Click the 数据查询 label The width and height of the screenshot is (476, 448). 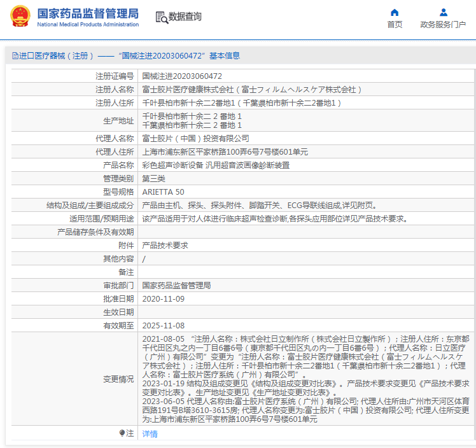pyautogui.click(x=185, y=17)
